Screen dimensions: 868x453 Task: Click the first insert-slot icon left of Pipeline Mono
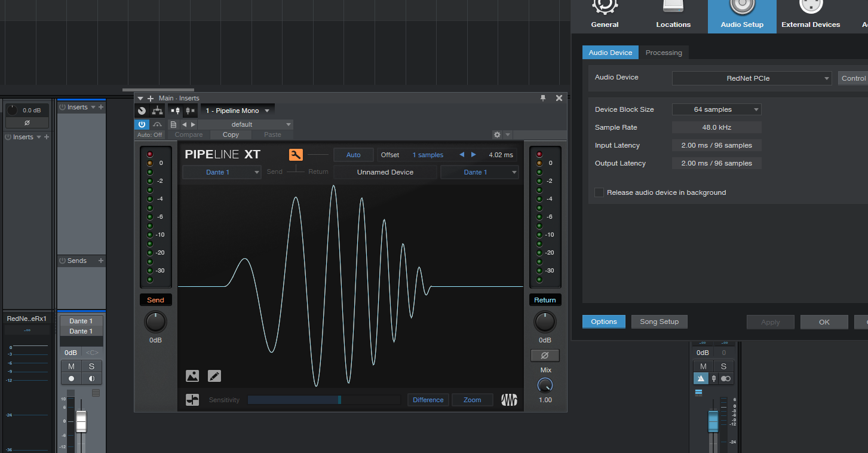pos(176,111)
